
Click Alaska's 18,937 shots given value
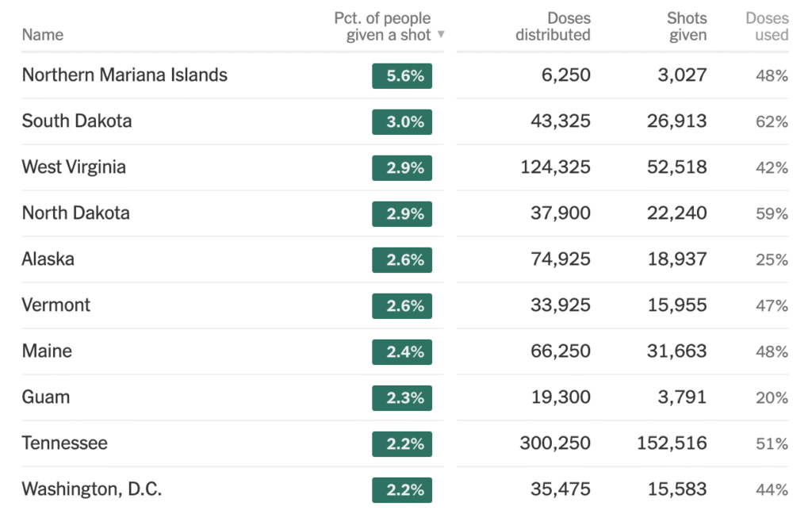pyautogui.click(x=676, y=260)
